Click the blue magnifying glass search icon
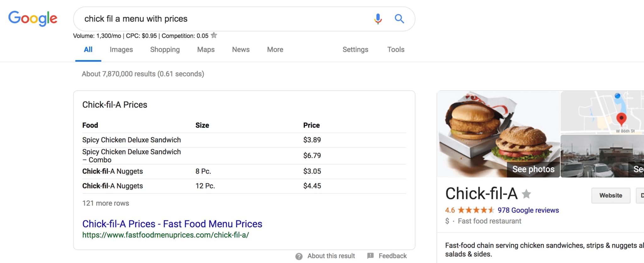 click(x=399, y=19)
